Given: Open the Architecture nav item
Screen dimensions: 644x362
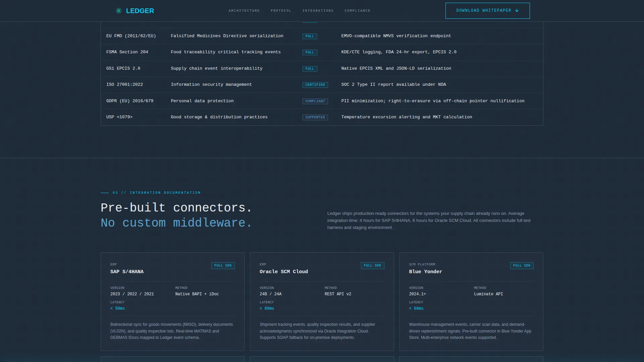Looking at the screenshot, I should point(244,11).
